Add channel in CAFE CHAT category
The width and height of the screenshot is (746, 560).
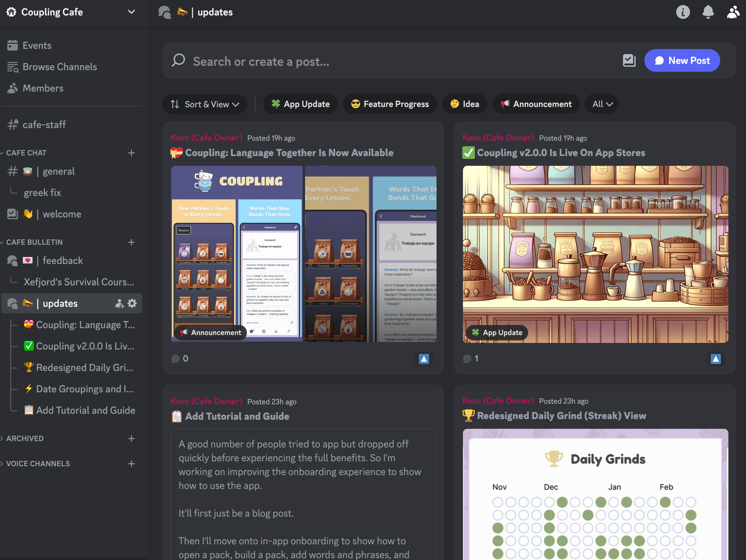pyautogui.click(x=131, y=153)
